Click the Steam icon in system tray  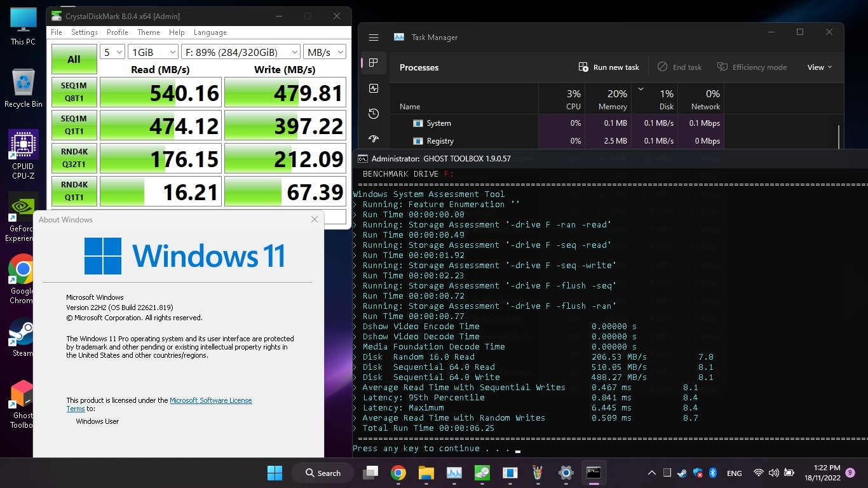(682, 473)
